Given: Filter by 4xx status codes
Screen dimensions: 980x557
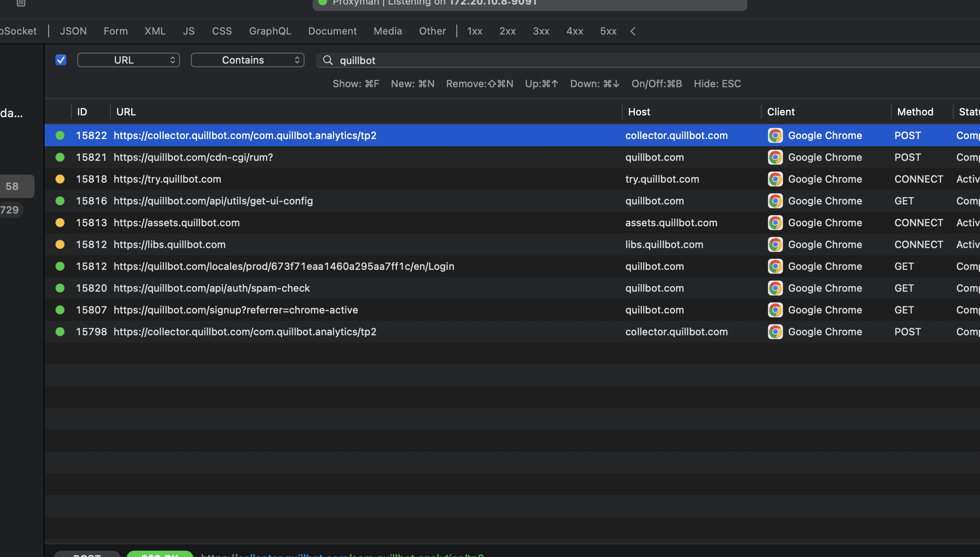Looking at the screenshot, I should tap(575, 31).
